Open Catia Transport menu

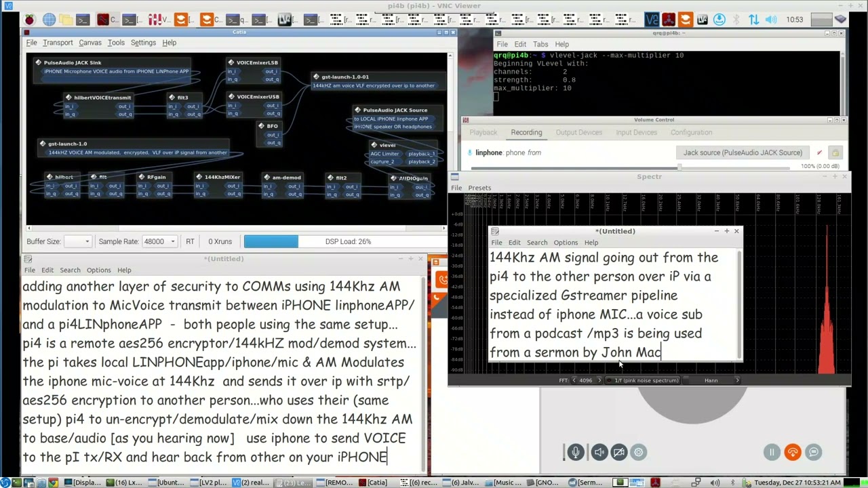click(58, 43)
